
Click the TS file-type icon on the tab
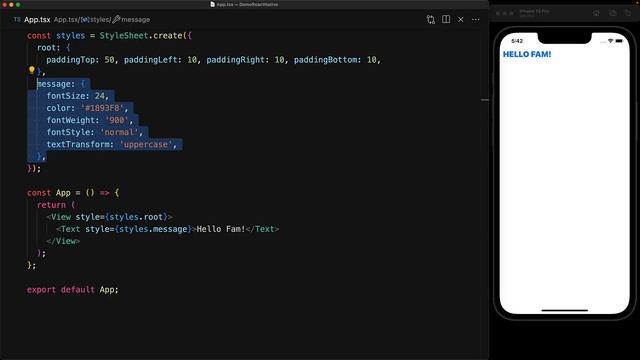(17, 19)
